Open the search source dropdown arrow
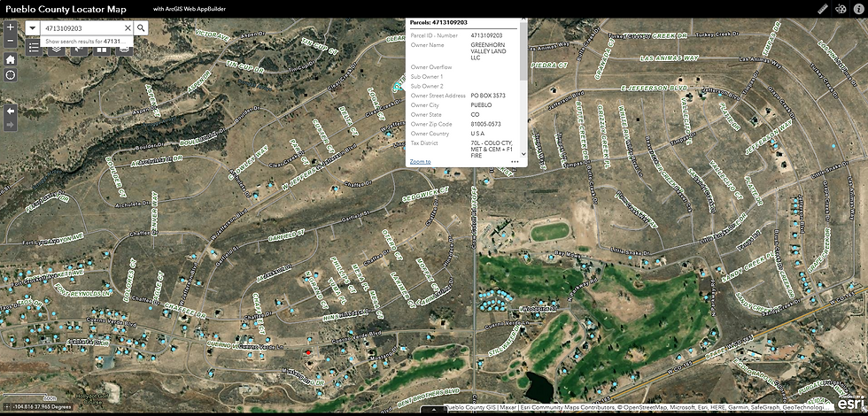The width and height of the screenshot is (868, 416). pyautogui.click(x=33, y=28)
